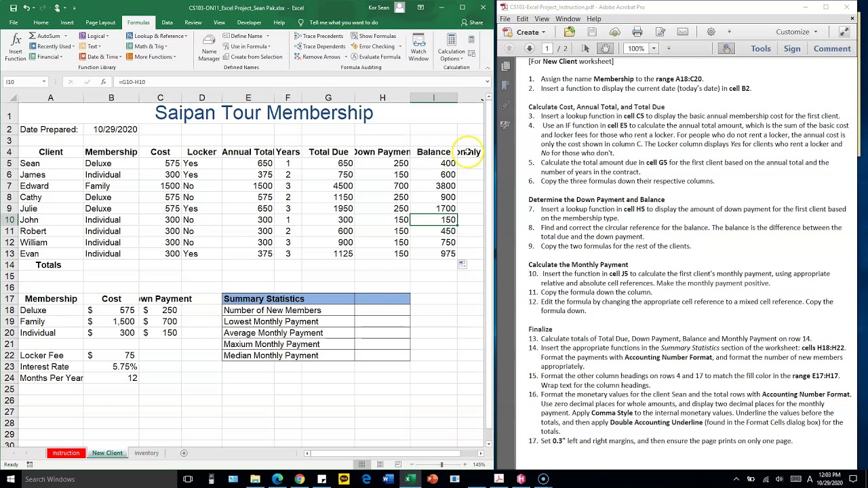868x488 pixels.
Task: Switch to Page Layout view in status bar
Action: coord(380,464)
